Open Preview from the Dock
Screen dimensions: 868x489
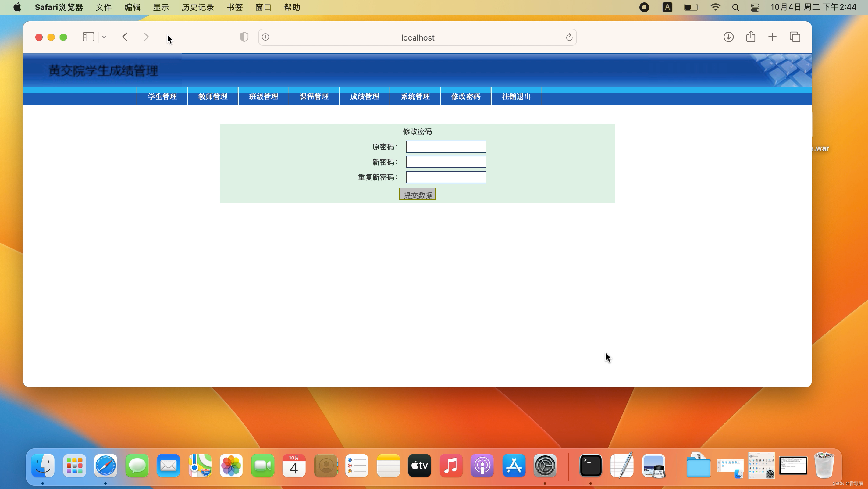point(654,466)
